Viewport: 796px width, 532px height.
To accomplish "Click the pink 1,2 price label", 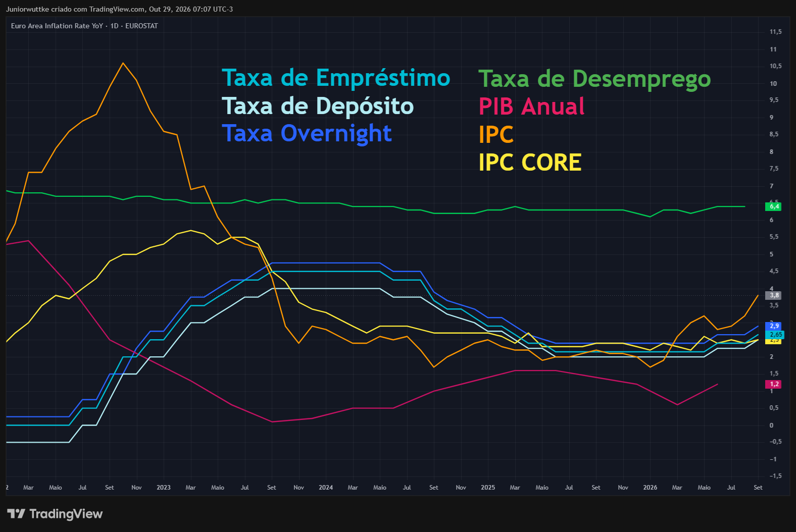I will pyautogui.click(x=774, y=384).
